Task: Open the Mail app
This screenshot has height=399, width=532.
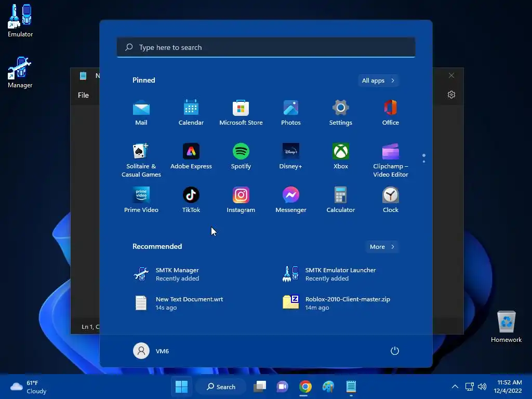Action: click(141, 113)
